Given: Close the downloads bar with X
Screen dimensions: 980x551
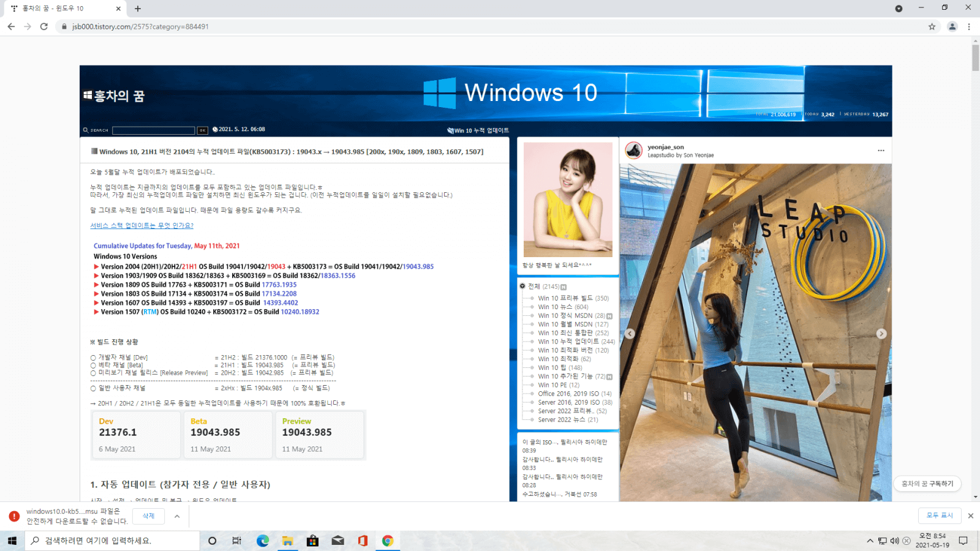Looking at the screenshot, I should coord(971,515).
